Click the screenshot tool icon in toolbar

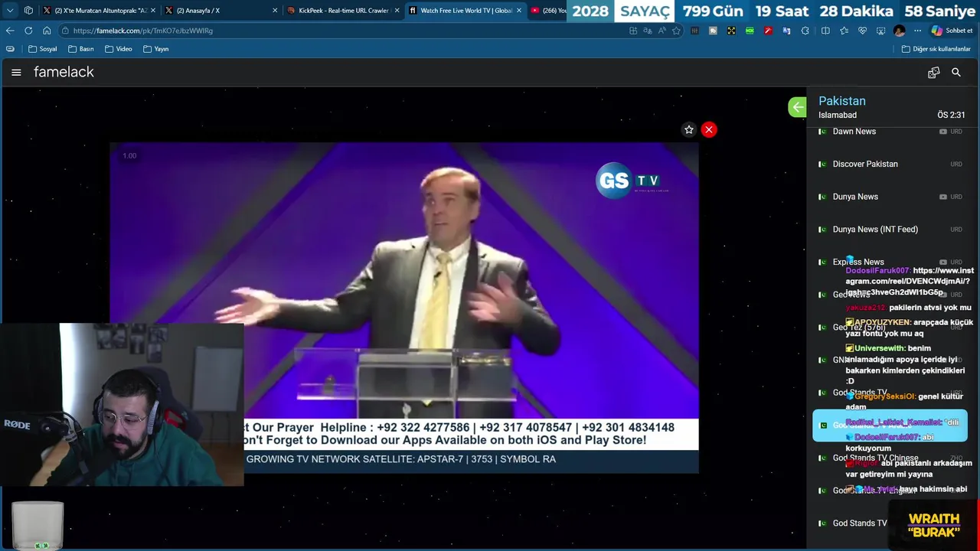[x=880, y=31]
